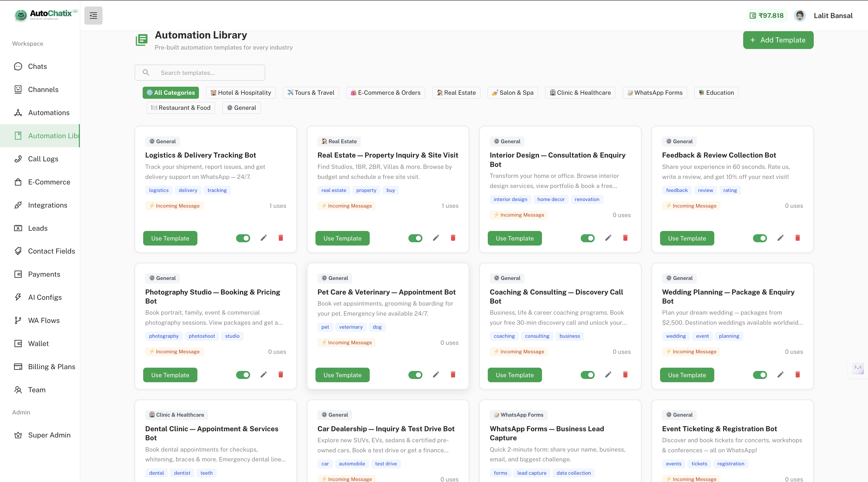Click the AI Configs lightning icon

[x=18, y=297]
